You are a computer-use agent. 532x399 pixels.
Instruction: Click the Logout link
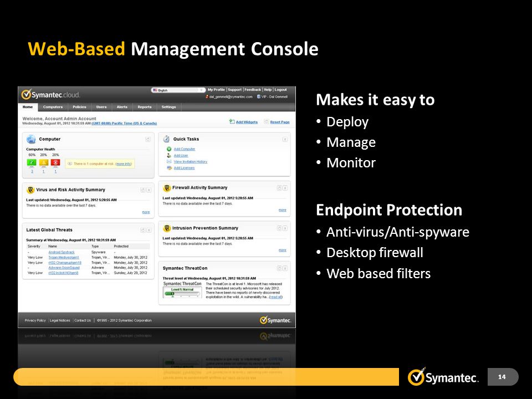280,90
